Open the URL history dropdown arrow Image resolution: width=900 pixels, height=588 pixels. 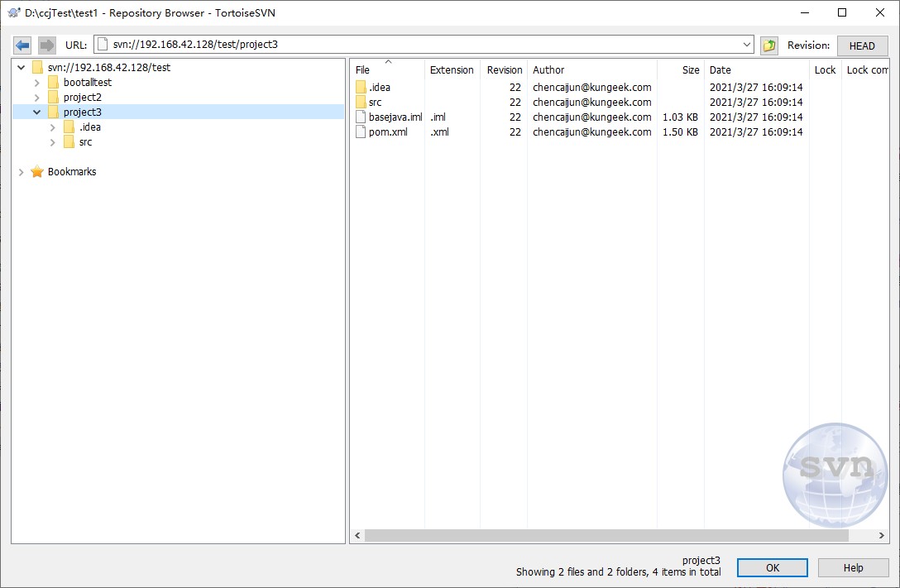(x=747, y=45)
